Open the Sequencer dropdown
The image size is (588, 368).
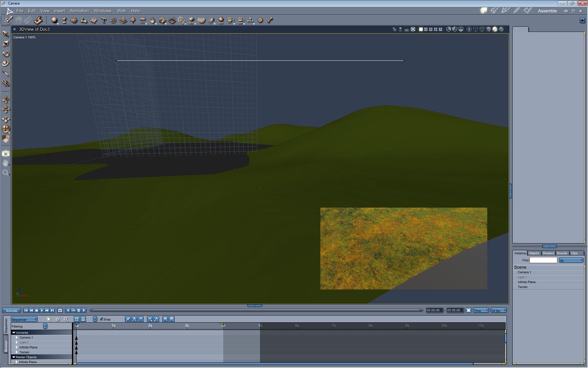[24, 319]
